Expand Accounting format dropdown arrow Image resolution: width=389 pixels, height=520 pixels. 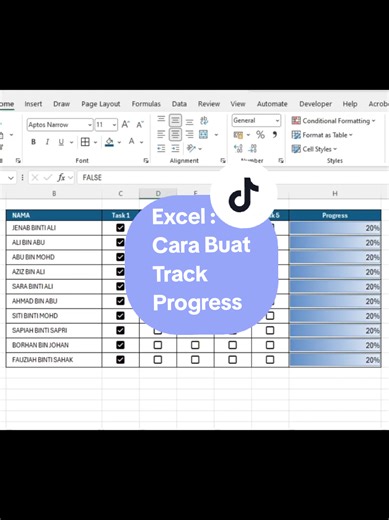tap(248, 135)
